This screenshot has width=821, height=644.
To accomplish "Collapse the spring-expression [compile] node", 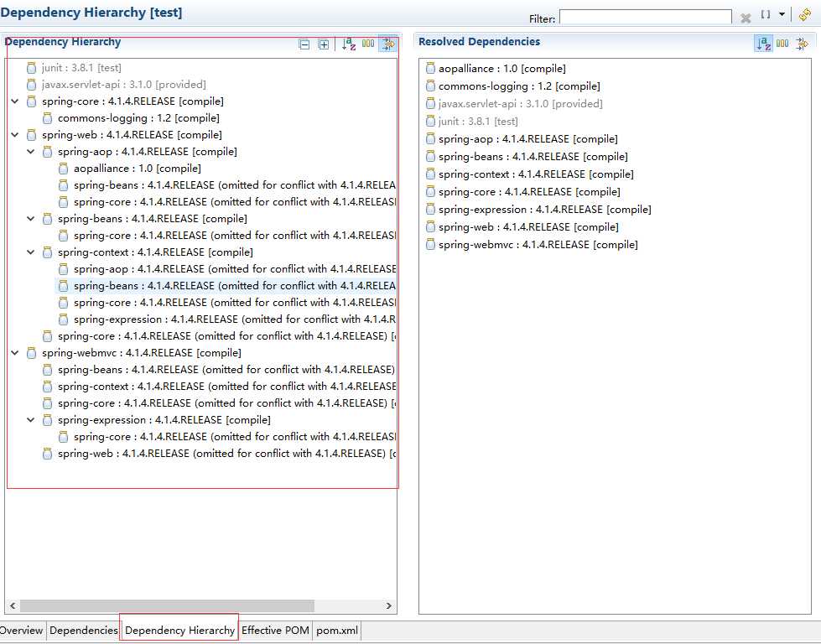I will (x=31, y=419).
